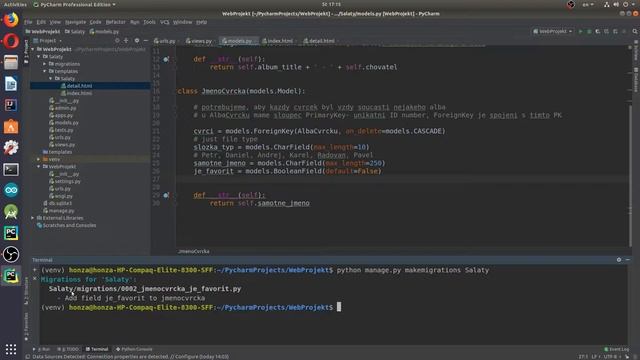Image resolution: width=640 pixels, height=360 pixels.
Task: Launch Arduino IDE from the dock
Action: point(11,190)
